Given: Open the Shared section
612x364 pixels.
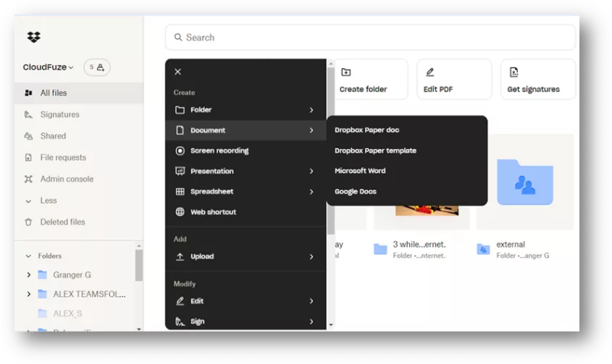Looking at the screenshot, I should coord(79,136).
